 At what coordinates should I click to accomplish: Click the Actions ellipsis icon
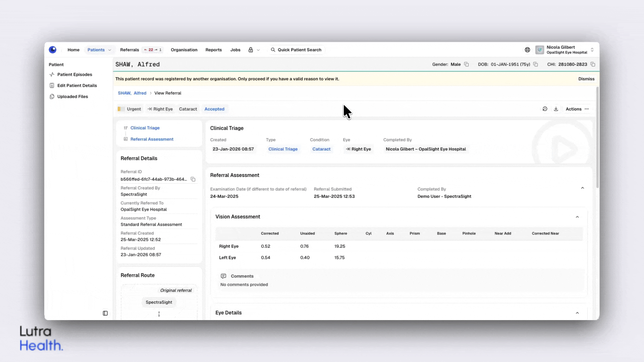tap(587, 109)
